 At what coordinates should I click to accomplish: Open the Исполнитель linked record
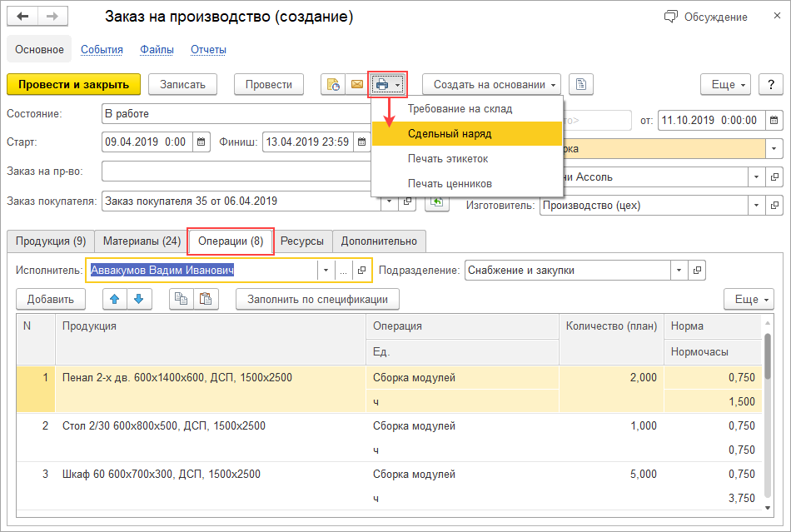[x=361, y=271]
